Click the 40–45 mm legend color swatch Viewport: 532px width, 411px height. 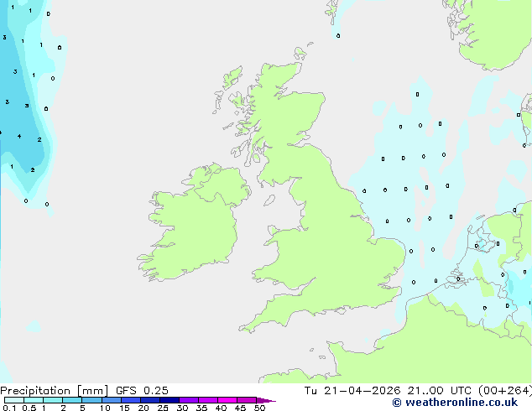227,400
